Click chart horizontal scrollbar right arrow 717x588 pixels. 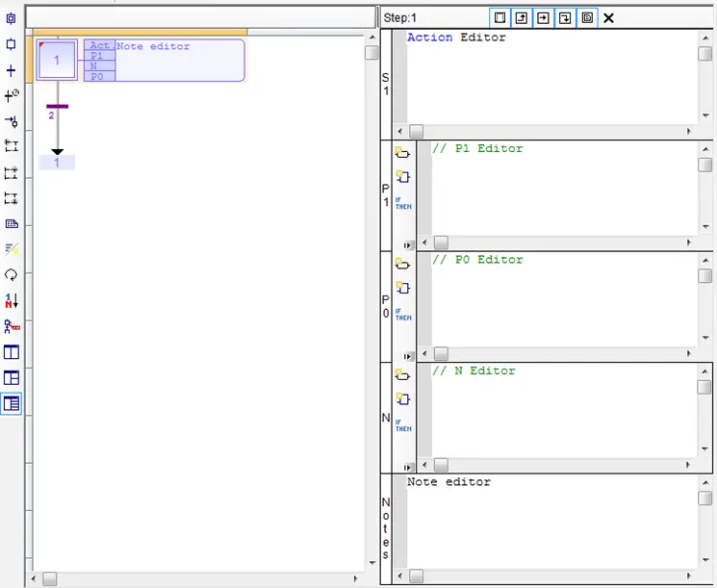click(355, 578)
